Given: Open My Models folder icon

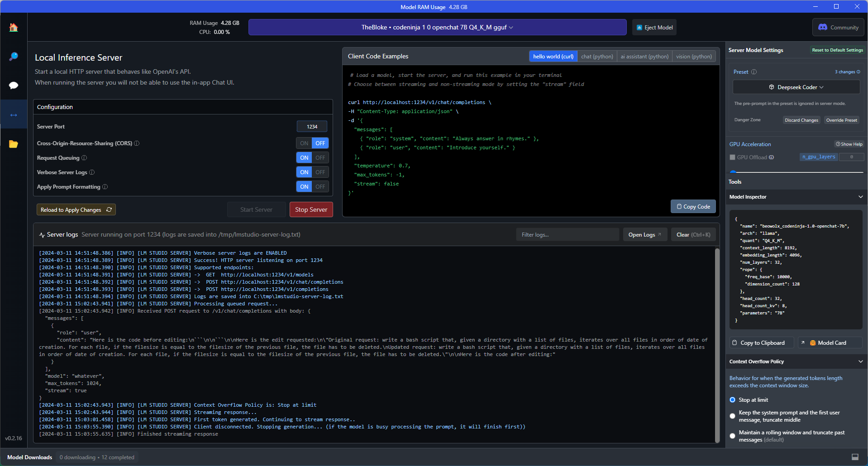Looking at the screenshot, I should tap(14, 144).
